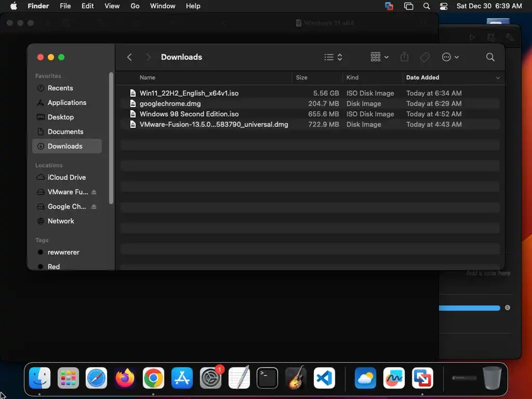Image resolution: width=532 pixels, height=399 pixels.
Task: Open the Help menu
Action: 193,6
